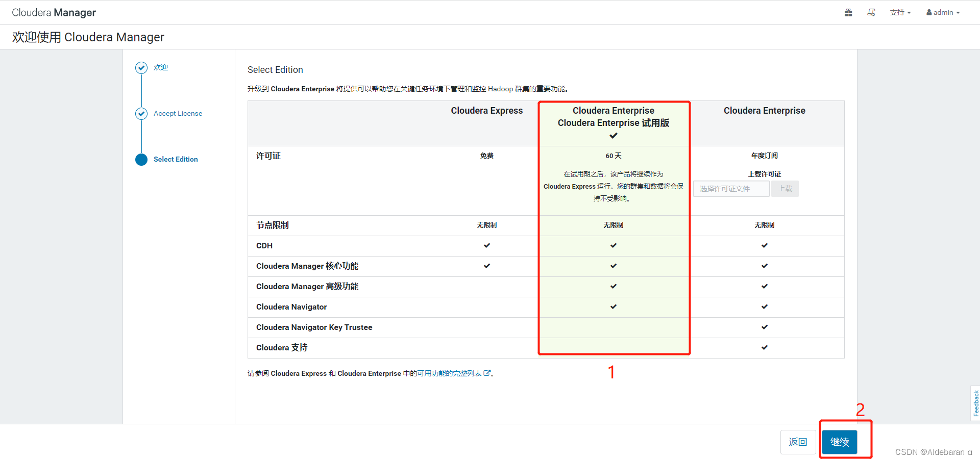
Task: Go to the Accept License step
Action: [178, 113]
